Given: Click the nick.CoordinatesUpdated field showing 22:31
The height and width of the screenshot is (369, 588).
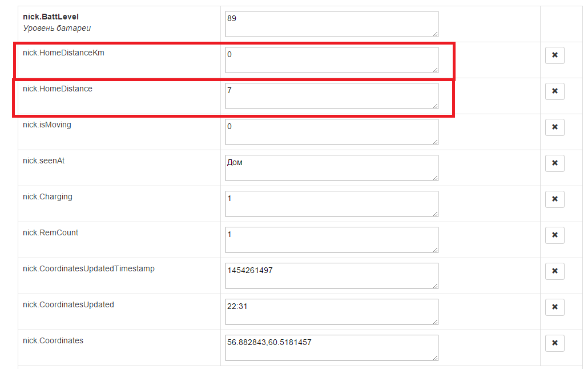Looking at the screenshot, I should coord(332,312).
